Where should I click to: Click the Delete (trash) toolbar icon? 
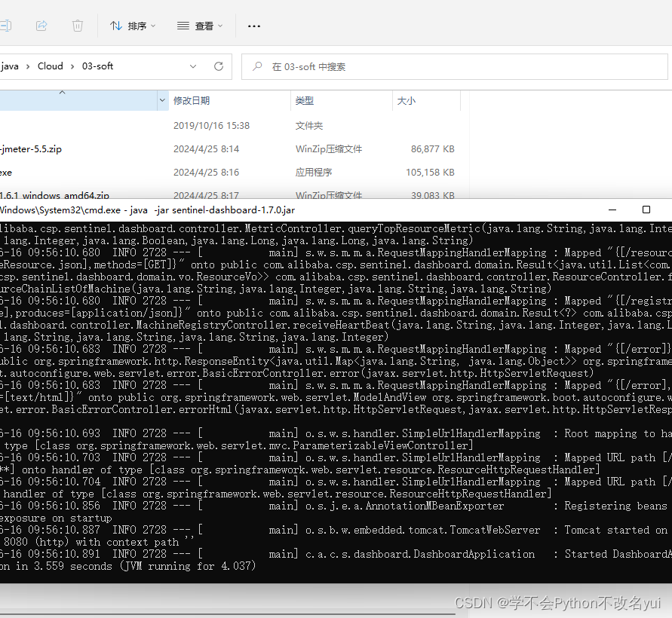click(77, 25)
